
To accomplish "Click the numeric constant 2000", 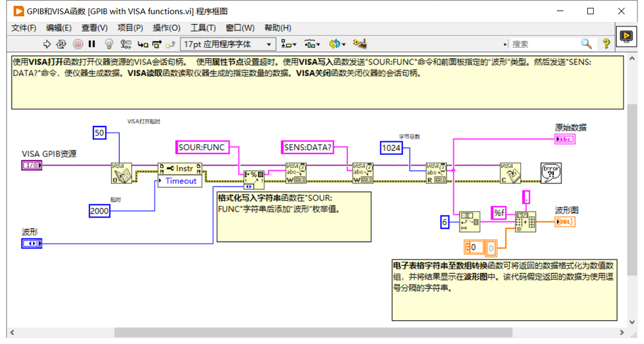I will tap(99, 211).
